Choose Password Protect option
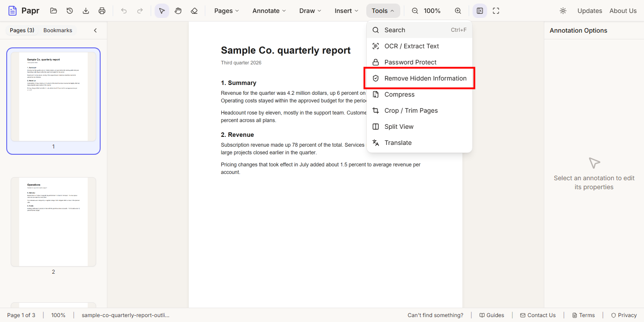Screen dimensions: 644x322 419,62
